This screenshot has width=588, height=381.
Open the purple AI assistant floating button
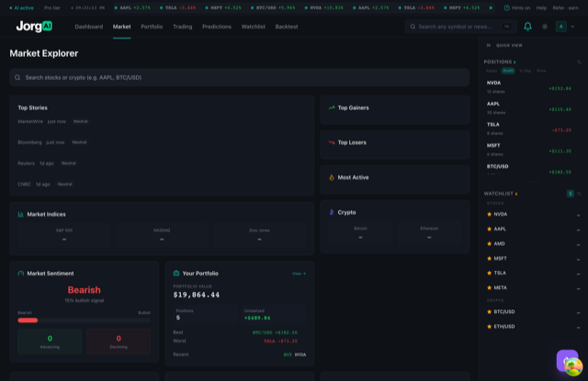tap(567, 360)
